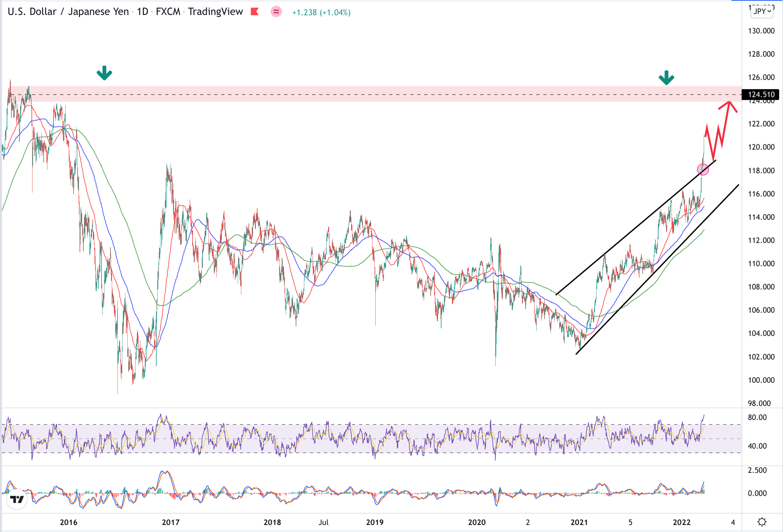
Task: Click the pink circle breakout marker
Action: 702,169
